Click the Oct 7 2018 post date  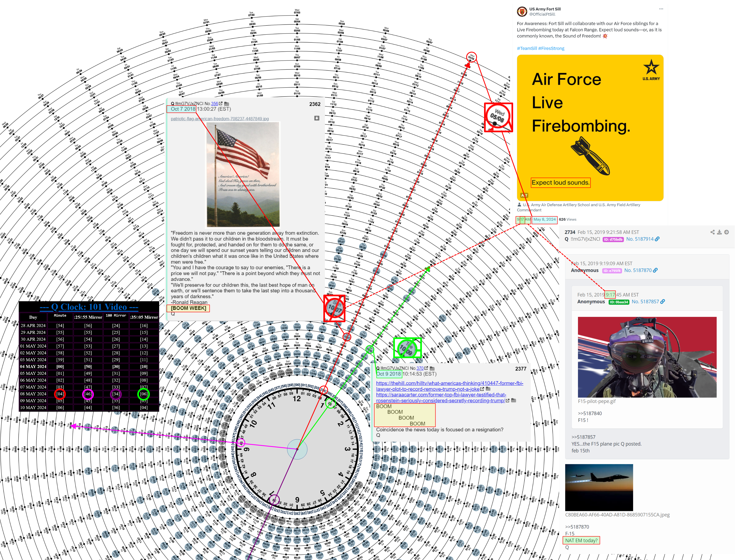183,109
